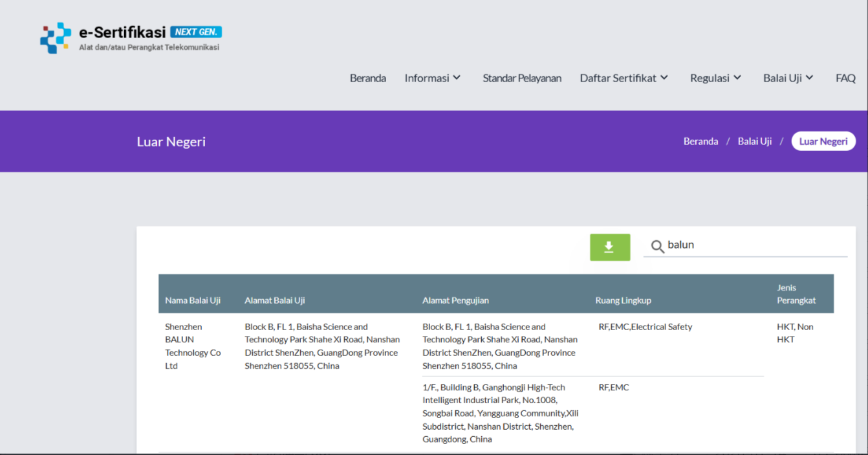Click the e-Sertifikasi logo icon
This screenshot has height=455, width=868.
point(56,38)
